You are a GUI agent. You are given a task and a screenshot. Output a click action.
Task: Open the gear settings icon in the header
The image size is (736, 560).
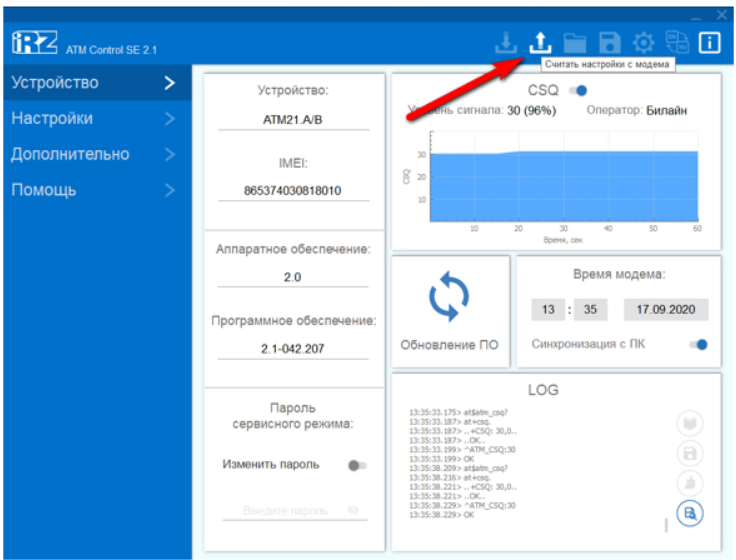[x=643, y=43]
